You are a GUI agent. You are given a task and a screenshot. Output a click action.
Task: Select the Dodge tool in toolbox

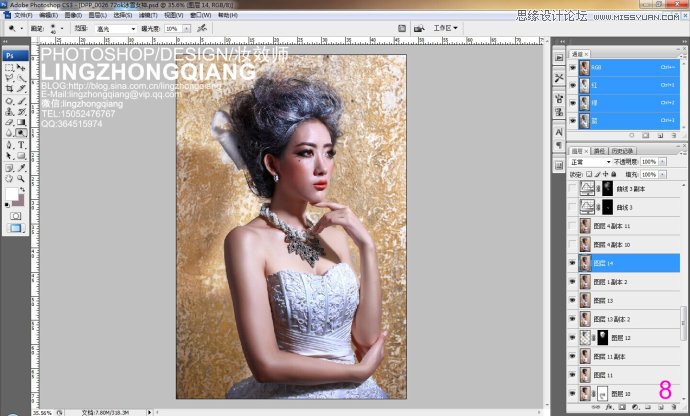(21, 133)
